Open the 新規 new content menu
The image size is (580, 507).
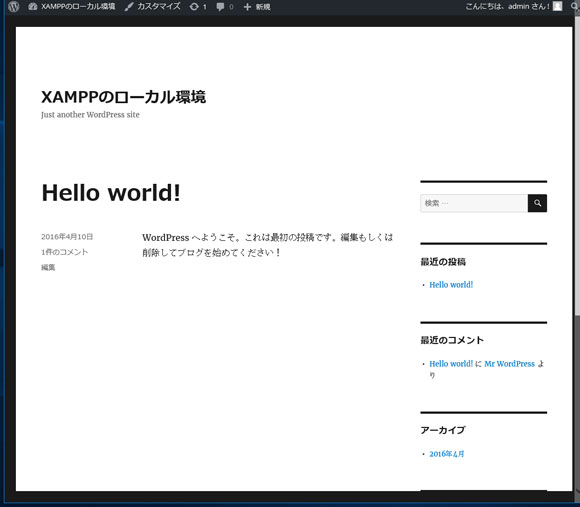(x=257, y=7)
